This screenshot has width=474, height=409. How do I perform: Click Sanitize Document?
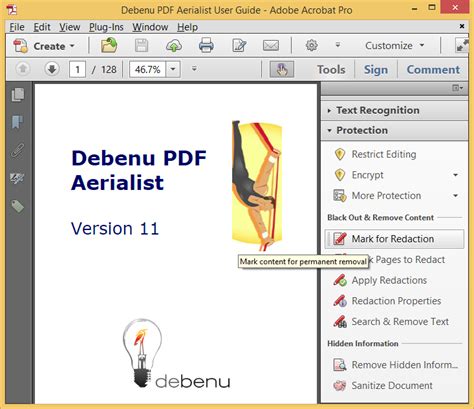pyautogui.click(x=392, y=386)
